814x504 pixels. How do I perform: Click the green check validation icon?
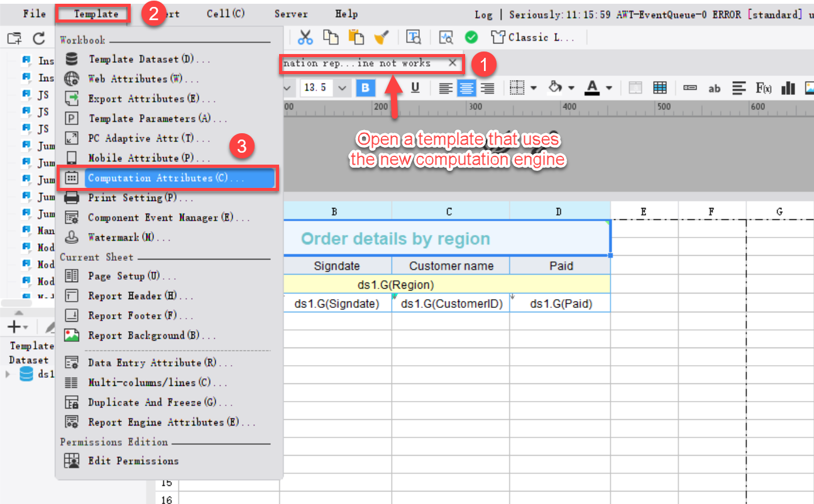471,38
